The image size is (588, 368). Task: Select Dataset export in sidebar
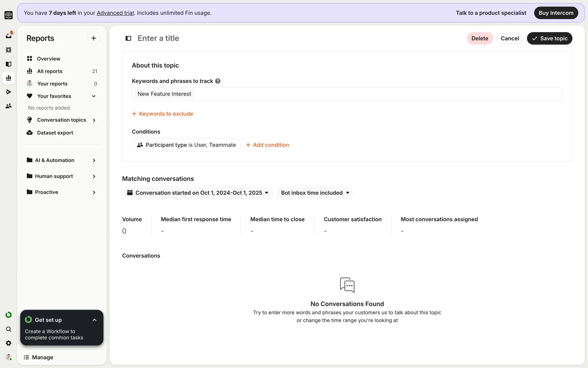[55, 133]
